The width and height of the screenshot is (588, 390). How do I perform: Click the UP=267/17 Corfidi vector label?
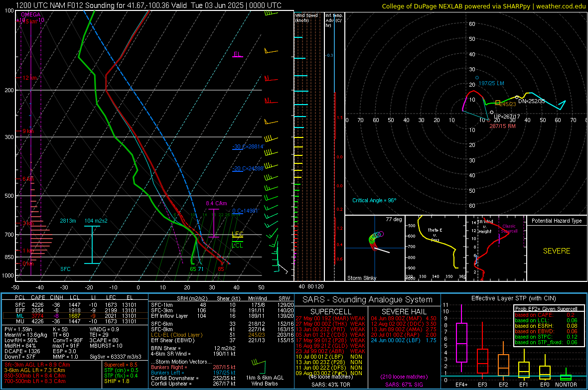coord(507,117)
